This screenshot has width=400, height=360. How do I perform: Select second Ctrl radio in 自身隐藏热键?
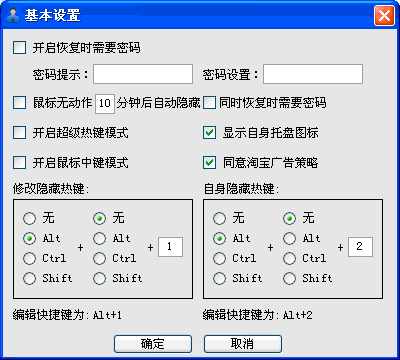[289, 258]
